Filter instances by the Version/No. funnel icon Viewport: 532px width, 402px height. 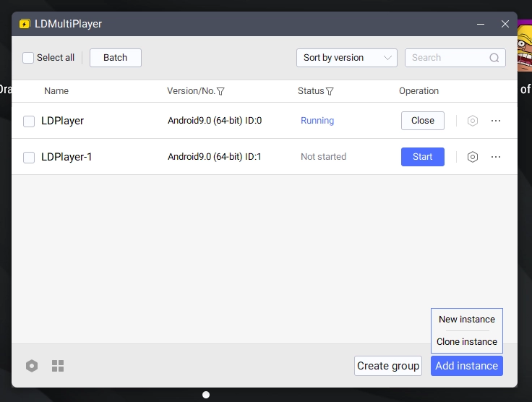point(220,92)
